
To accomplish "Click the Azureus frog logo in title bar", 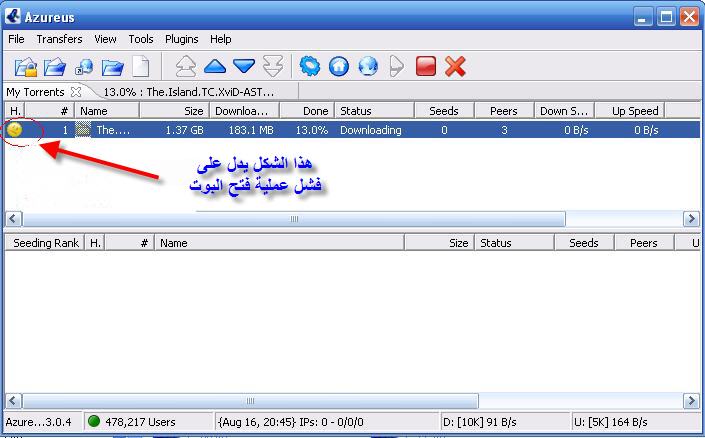I will (x=13, y=16).
